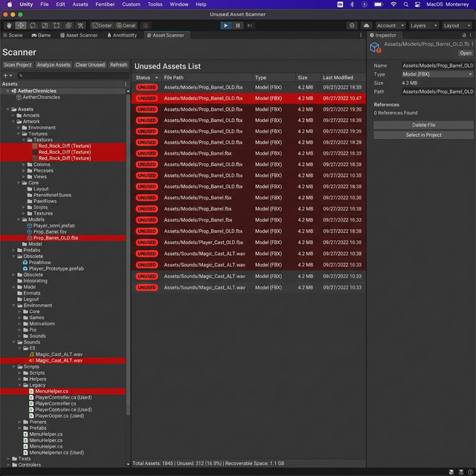Expand the Tests folder
476x476 pixels.
click(8, 459)
